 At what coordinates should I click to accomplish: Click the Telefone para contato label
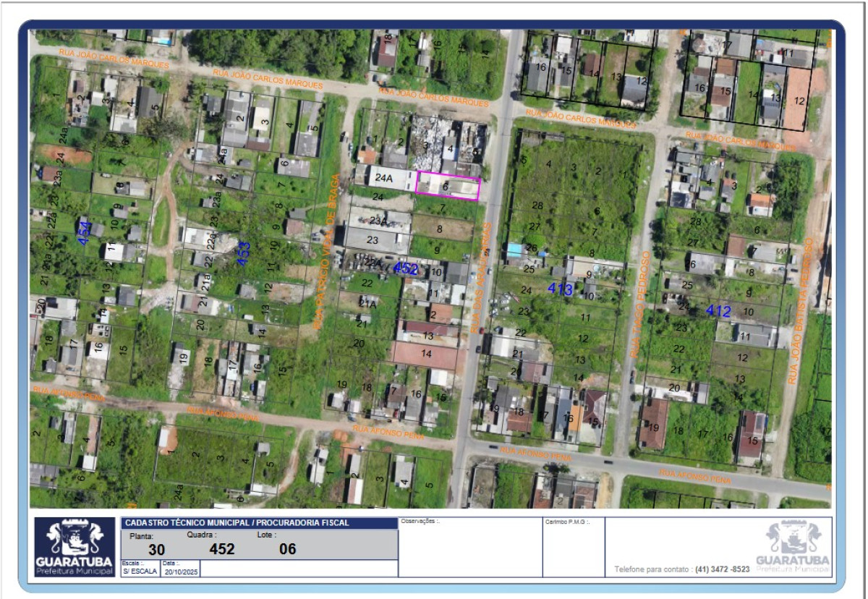(653, 569)
